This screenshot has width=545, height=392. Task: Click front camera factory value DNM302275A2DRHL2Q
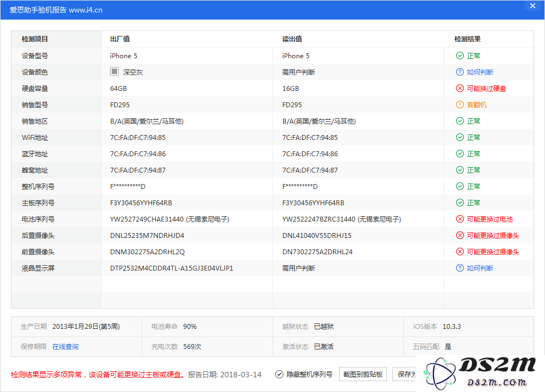pyautogui.click(x=147, y=252)
